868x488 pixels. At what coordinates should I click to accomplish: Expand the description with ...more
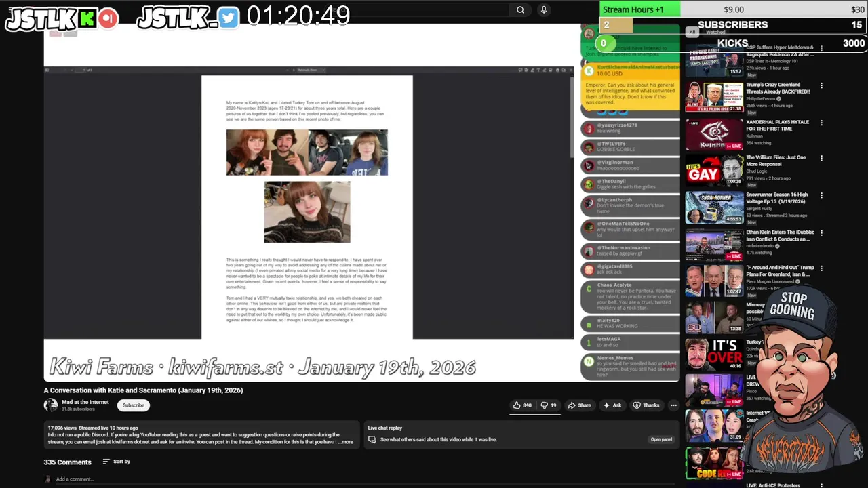(x=345, y=442)
